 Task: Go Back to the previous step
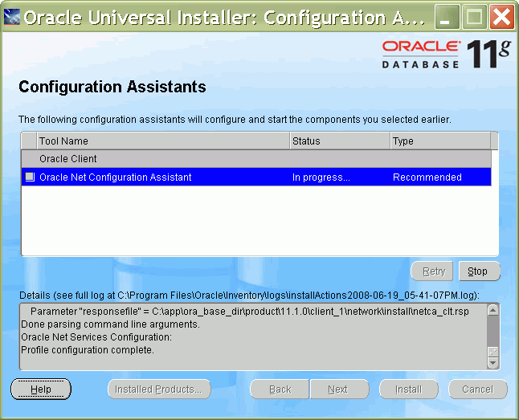280,389
